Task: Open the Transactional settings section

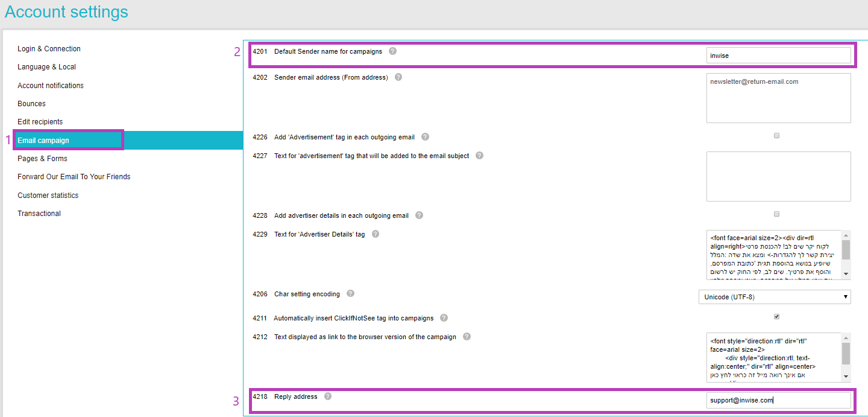Action: tap(39, 213)
